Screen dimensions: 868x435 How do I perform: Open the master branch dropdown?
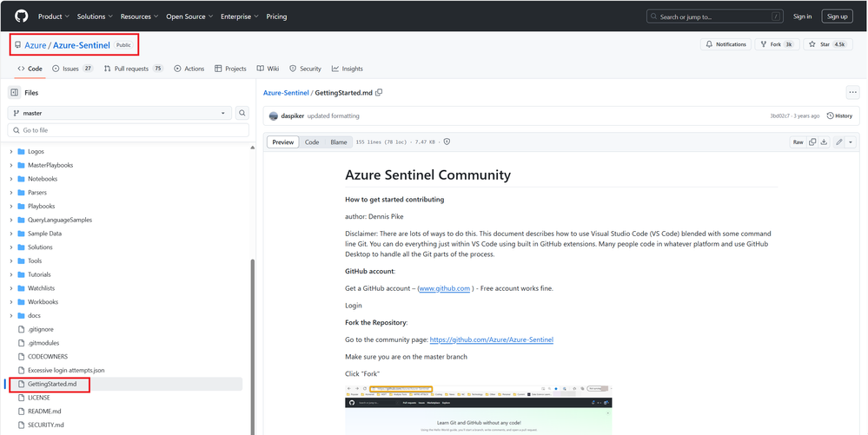pyautogui.click(x=120, y=113)
